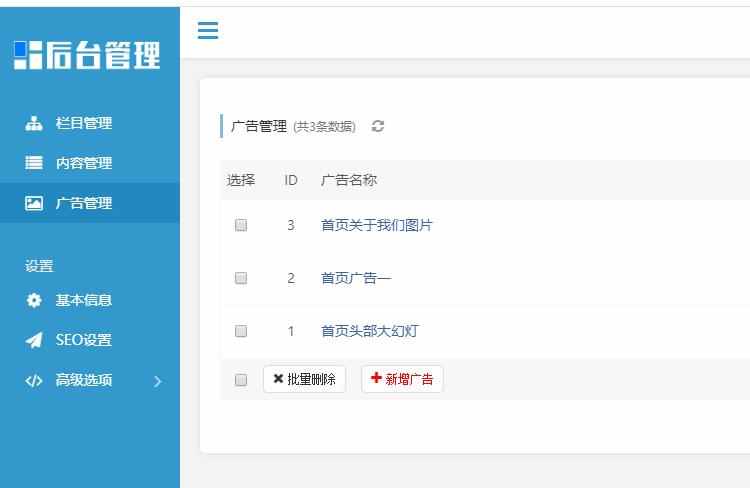Open the 首页广告一 ad link

point(356,278)
